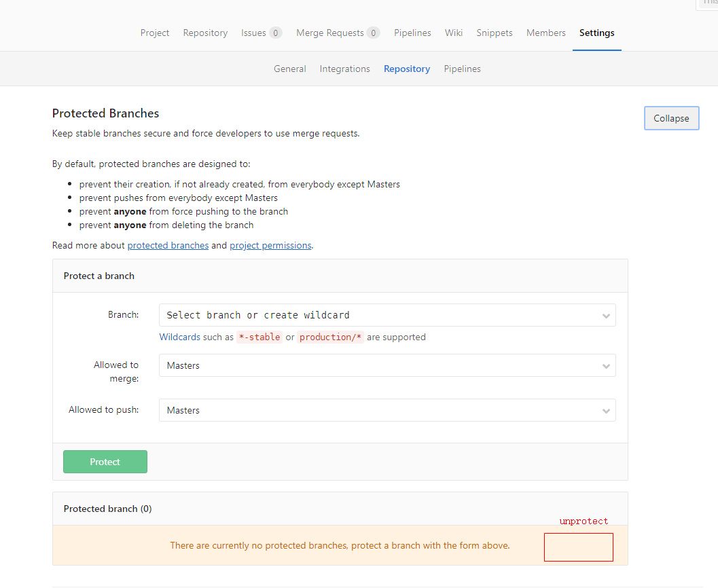Select the Repository settings sub-tab
Screen dimensions: 718x588
coord(407,69)
